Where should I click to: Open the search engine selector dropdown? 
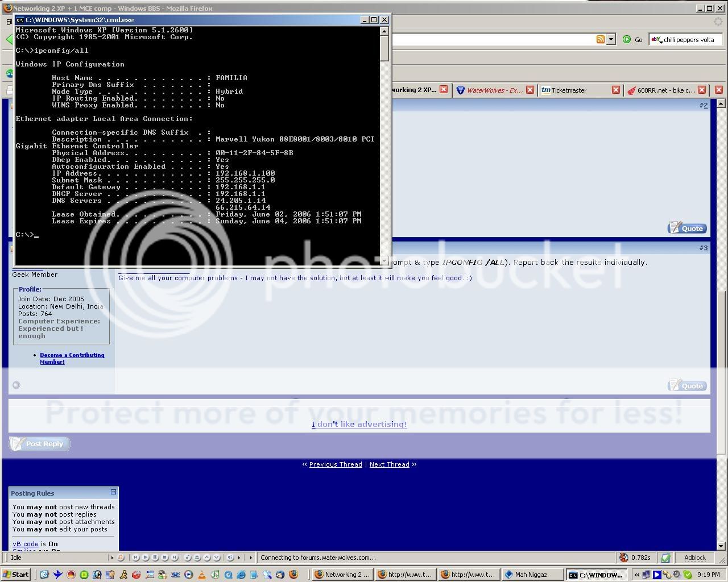656,39
